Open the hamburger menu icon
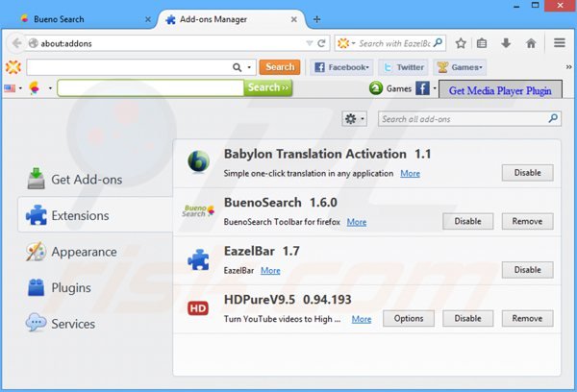Image resolution: width=577 pixels, height=392 pixels. tap(559, 43)
